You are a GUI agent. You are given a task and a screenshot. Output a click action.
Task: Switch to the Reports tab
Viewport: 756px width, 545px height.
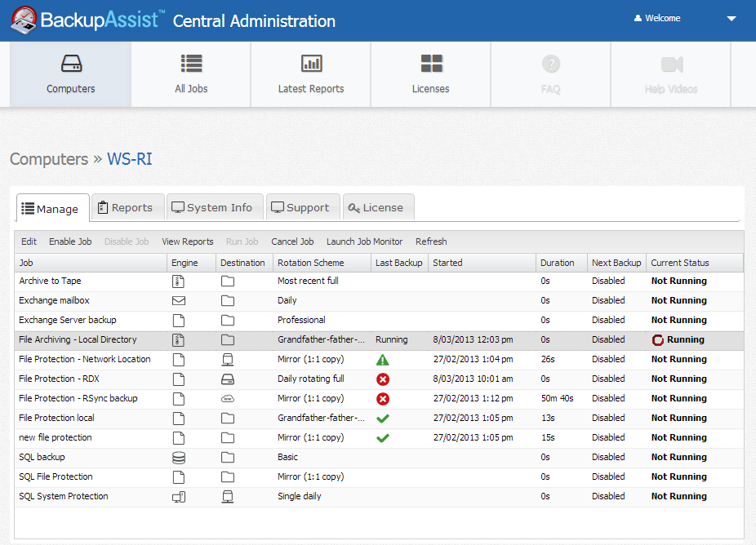128,207
